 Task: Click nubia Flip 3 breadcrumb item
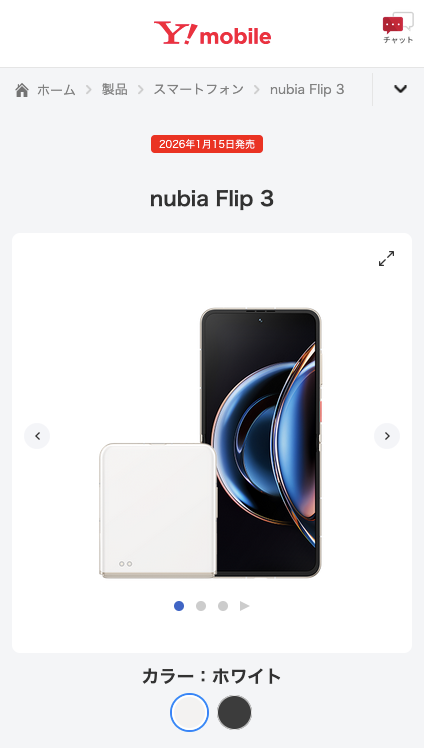(x=307, y=89)
